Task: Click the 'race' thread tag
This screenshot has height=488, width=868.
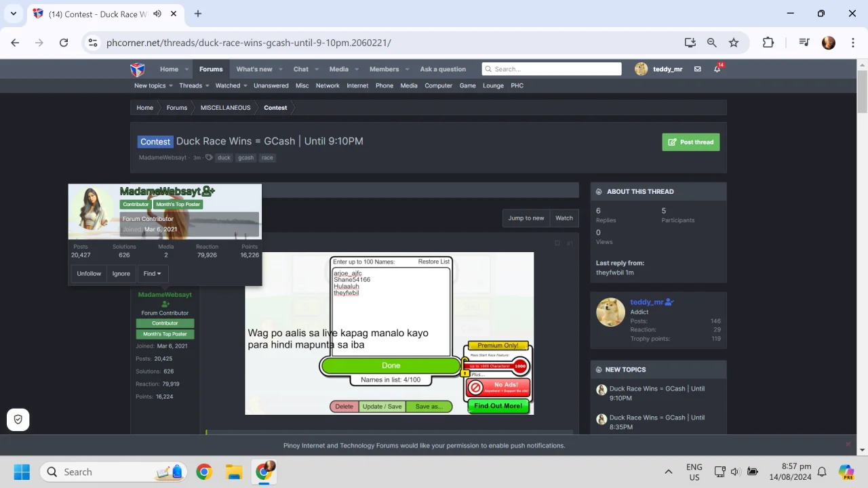Action: (267, 158)
